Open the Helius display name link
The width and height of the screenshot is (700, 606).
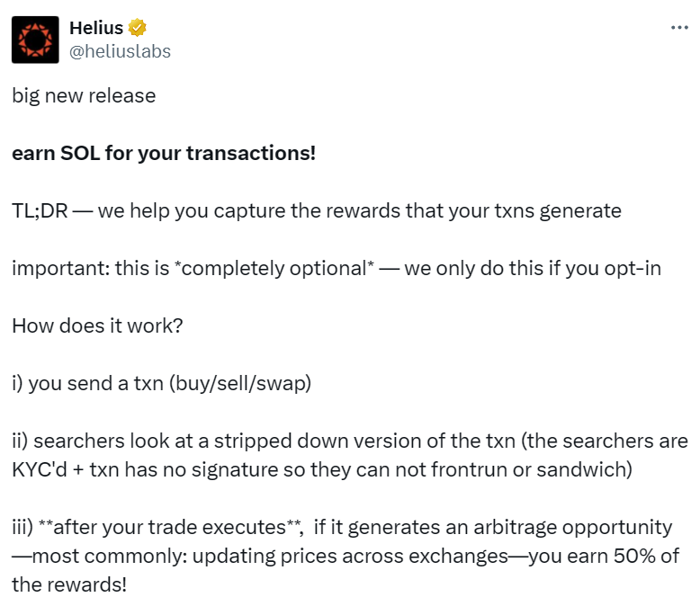(x=96, y=28)
